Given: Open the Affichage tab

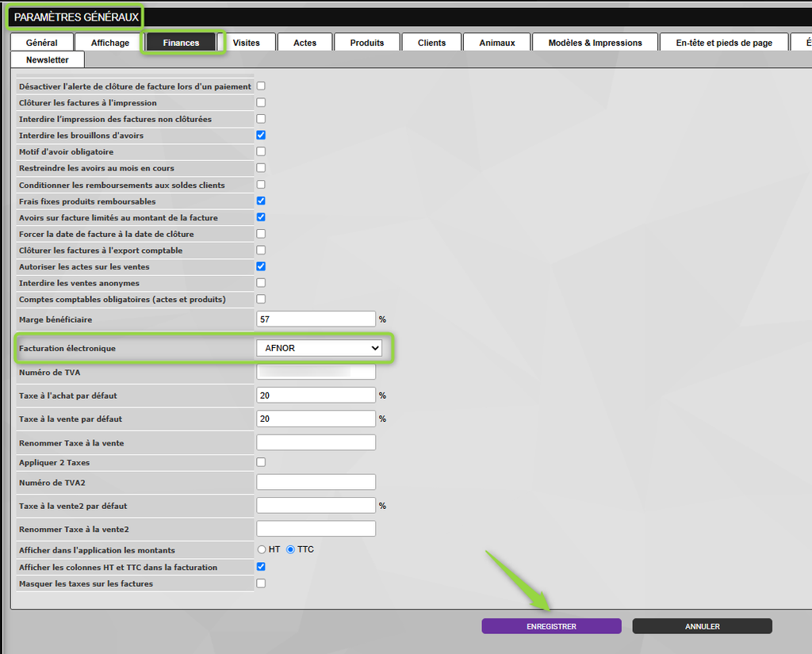Looking at the screenshot, I should (109, 43).
